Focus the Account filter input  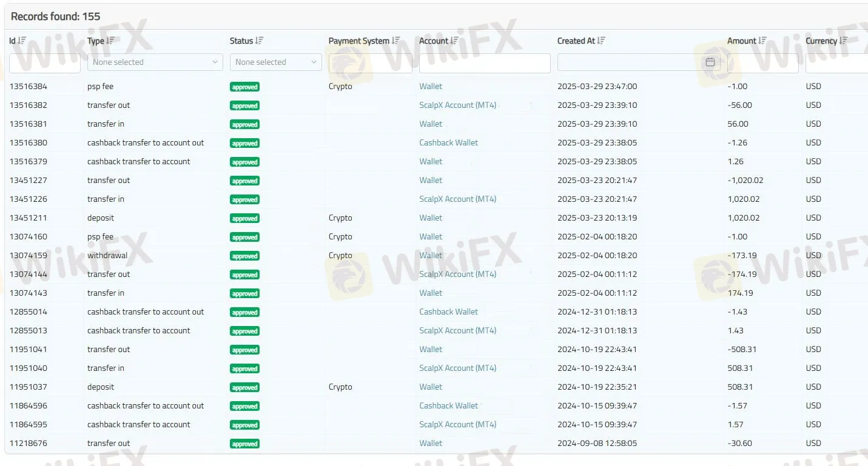[x=485, y=63]
